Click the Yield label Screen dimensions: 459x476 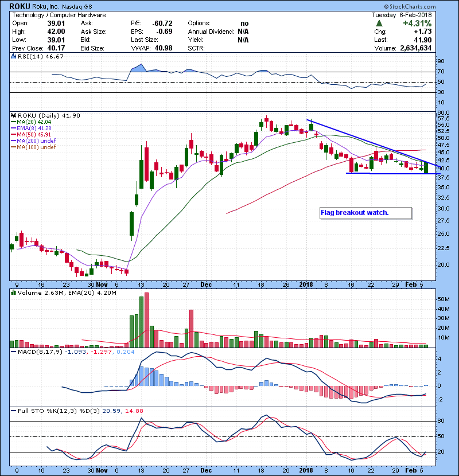point(195,40)
